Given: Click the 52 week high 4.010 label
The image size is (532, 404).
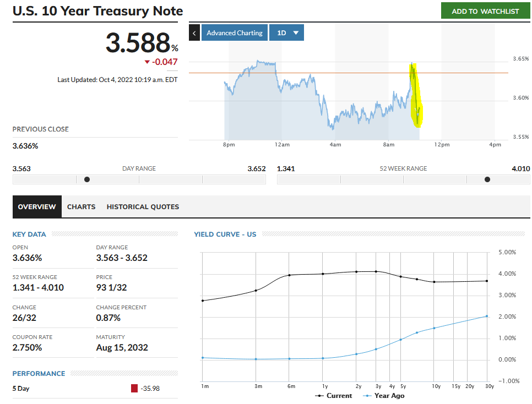Looking at the screenshot, I should [521, 168].
